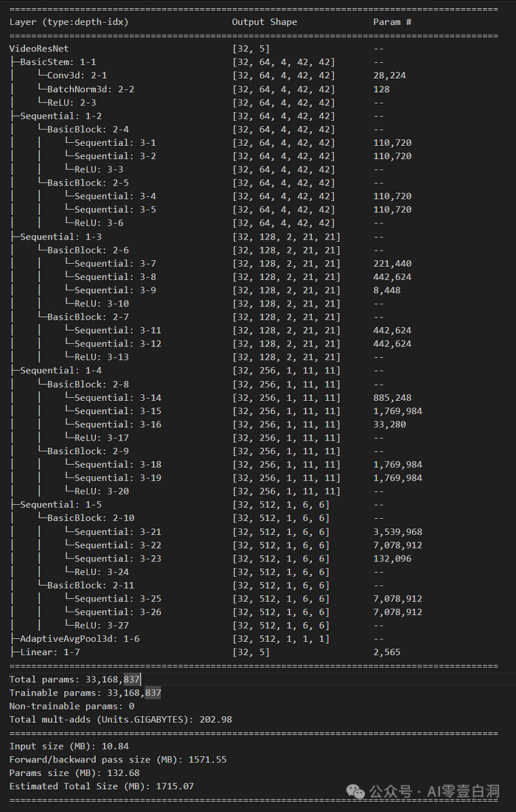Click the 'Output Shape' column header

pos(264,22)
